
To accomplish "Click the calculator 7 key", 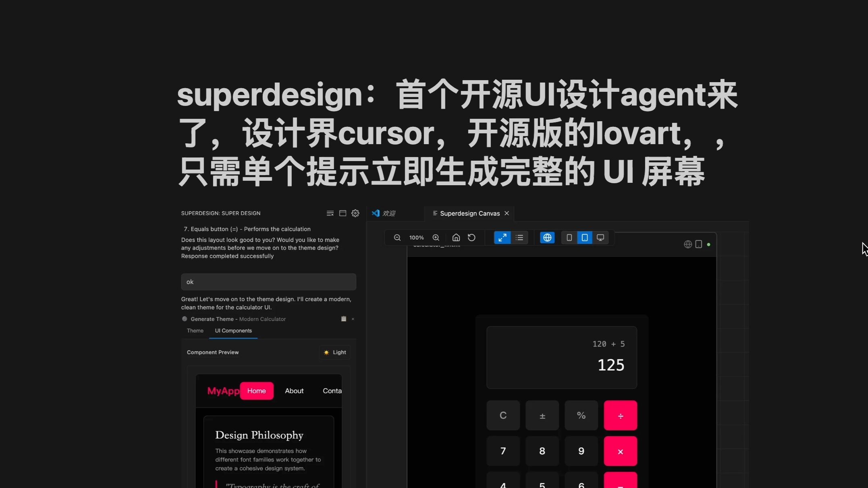I will coord(503,451).
